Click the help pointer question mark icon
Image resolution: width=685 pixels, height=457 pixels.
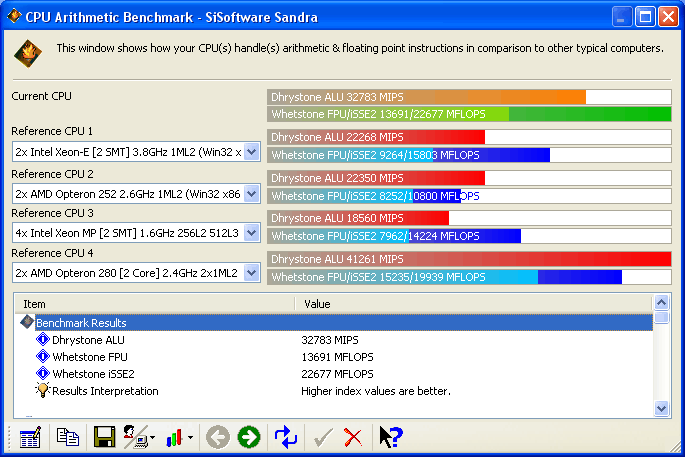(391, 437)
